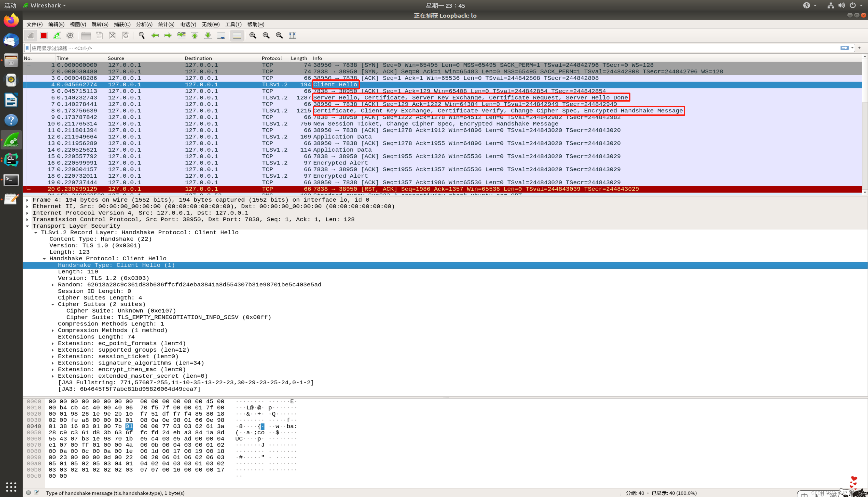This screenshot has height=497, width=868.
Task: Click the expert information status circle
Action: [29, 493]
